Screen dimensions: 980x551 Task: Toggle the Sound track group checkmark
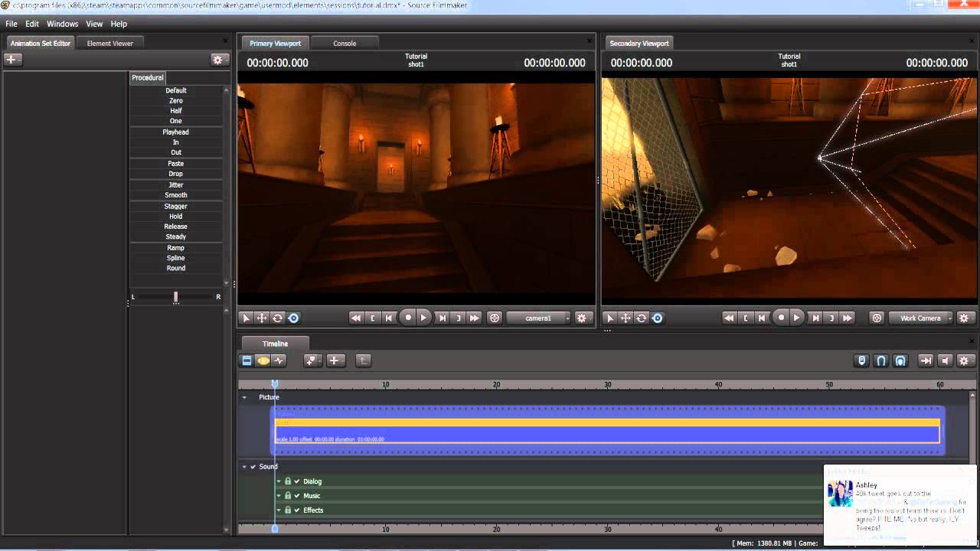[x=253, y=467]
